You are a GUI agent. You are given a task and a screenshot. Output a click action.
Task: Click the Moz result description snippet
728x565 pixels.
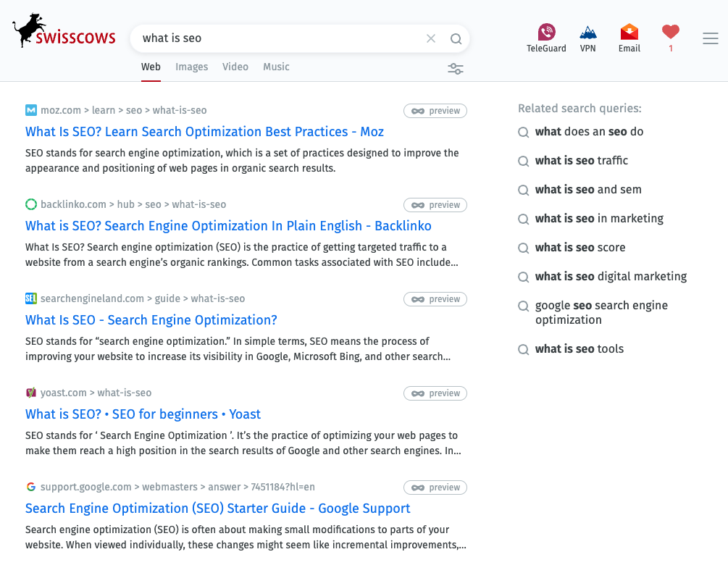tap(242, 161)
